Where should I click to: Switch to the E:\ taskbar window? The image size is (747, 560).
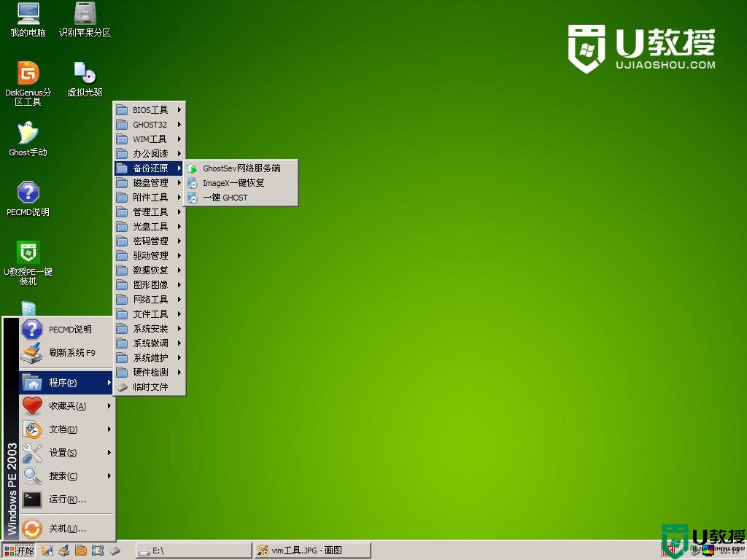[193, 551]
